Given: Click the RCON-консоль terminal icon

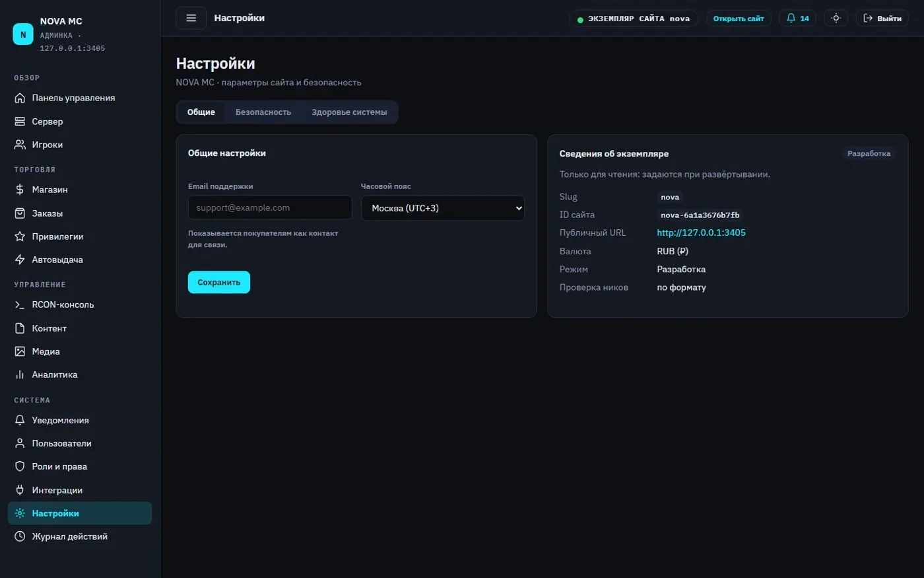Looking at the screenshot, I should point(20,305).
